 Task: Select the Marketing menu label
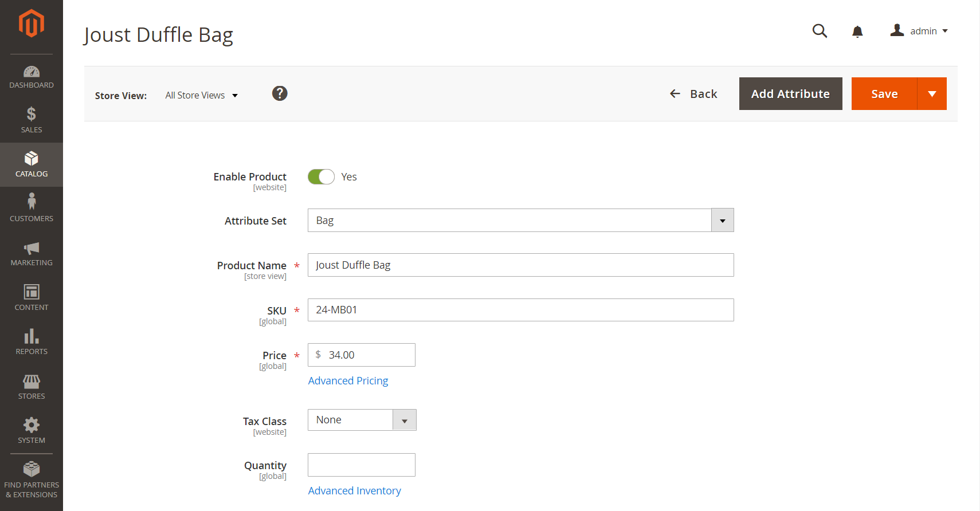click(32, 262)
